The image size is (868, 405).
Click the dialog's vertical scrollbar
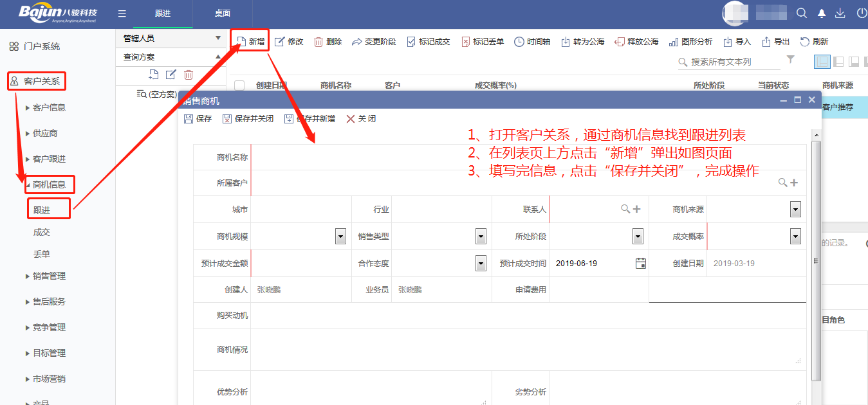pos(816,257)
